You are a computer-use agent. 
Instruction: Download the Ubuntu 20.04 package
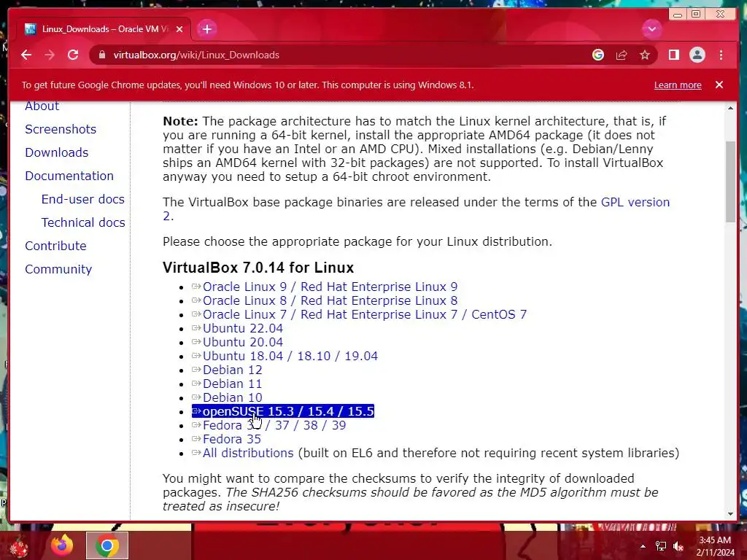(x=242, y=342)
